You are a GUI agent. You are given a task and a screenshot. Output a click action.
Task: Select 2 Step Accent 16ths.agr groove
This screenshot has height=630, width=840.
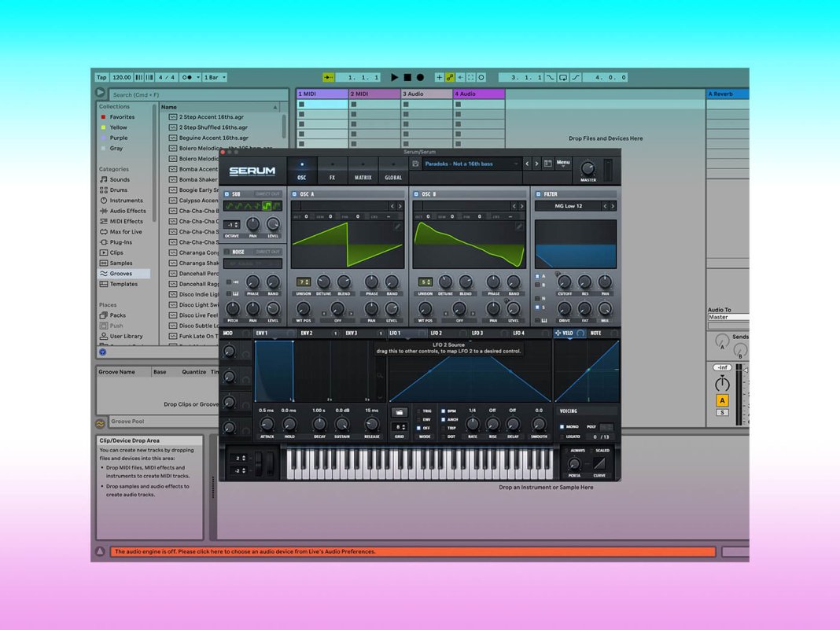click(x=211, y=116)
